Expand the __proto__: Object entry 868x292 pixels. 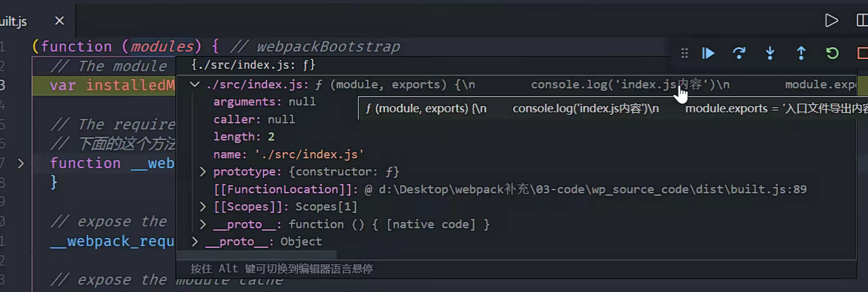(195, 242)
